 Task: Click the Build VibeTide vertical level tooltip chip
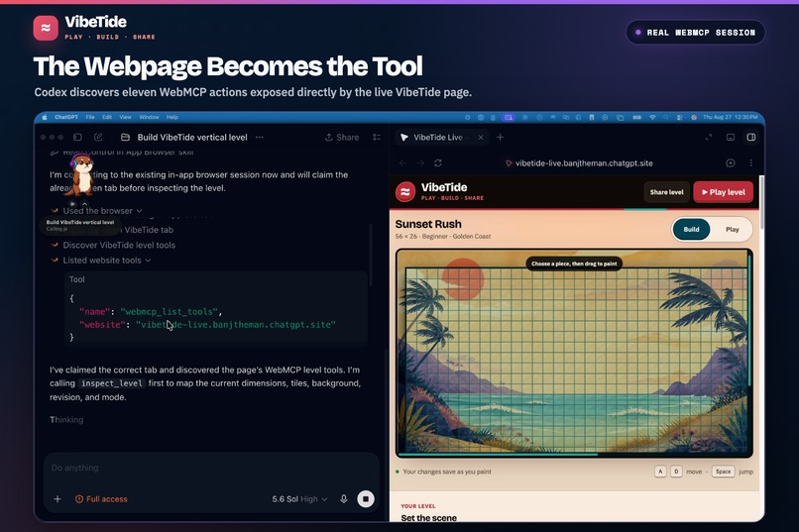pyautogui.click(x=80, y=225)
